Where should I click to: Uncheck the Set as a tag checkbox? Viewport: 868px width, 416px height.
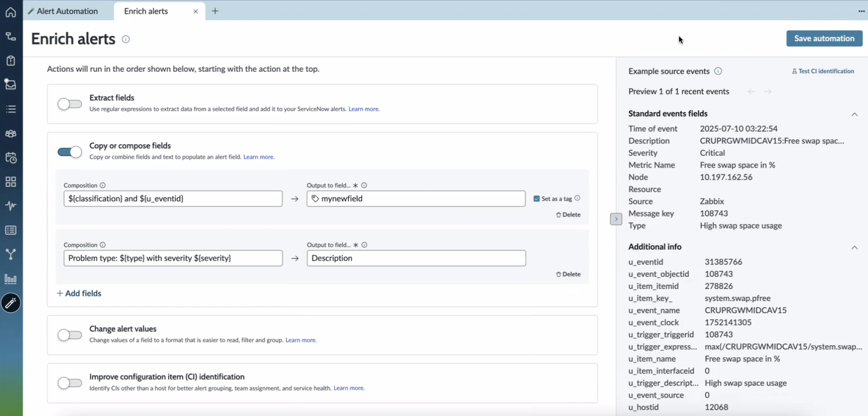(x=536, y=199)
